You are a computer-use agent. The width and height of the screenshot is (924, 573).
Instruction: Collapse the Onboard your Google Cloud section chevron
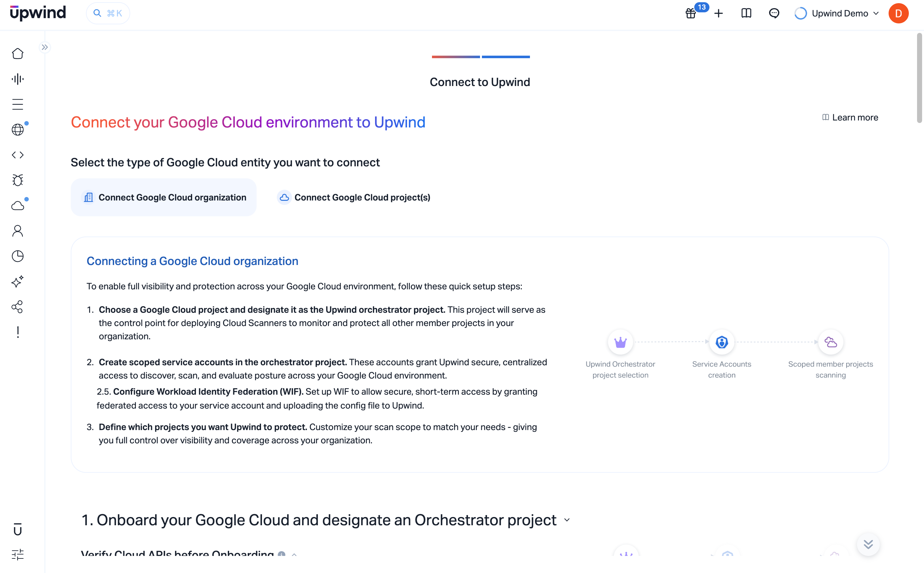tap(567, 520)
